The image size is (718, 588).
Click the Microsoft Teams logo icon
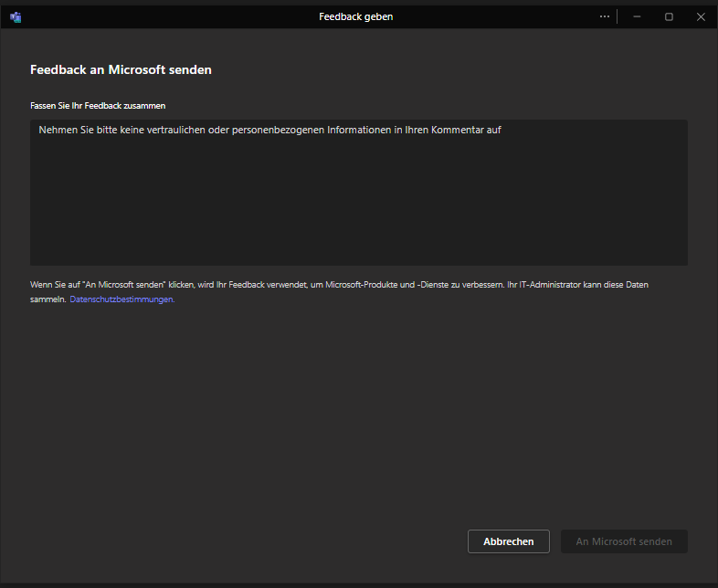16,17
